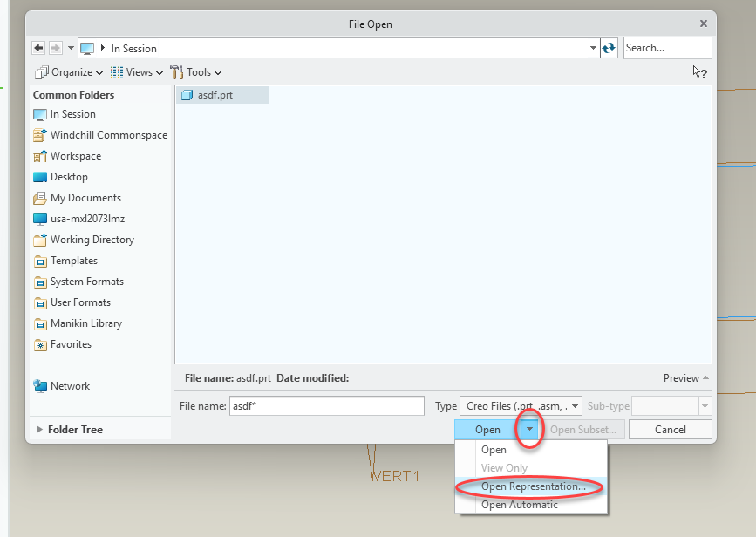Click the asdf.prt part file icon

(187, 95)
